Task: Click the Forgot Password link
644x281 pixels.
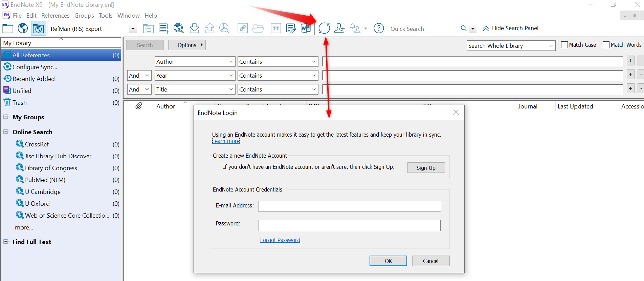Action: (280, 240)
